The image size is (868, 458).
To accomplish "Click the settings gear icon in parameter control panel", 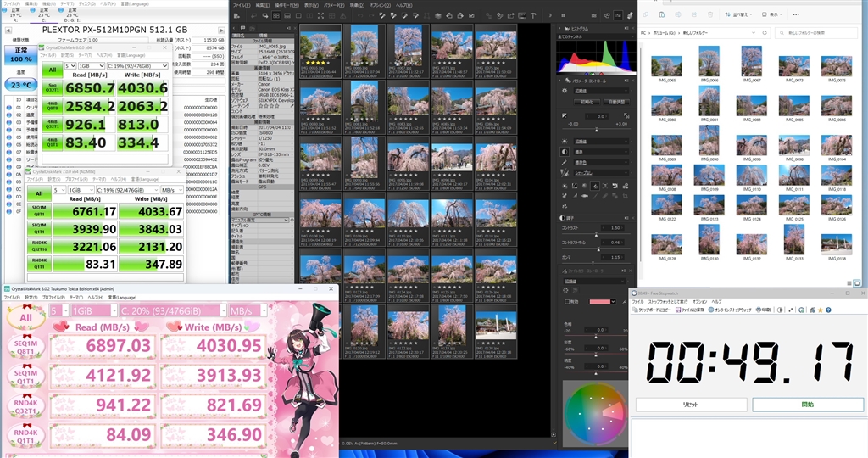I will click(x=565, y=91).
